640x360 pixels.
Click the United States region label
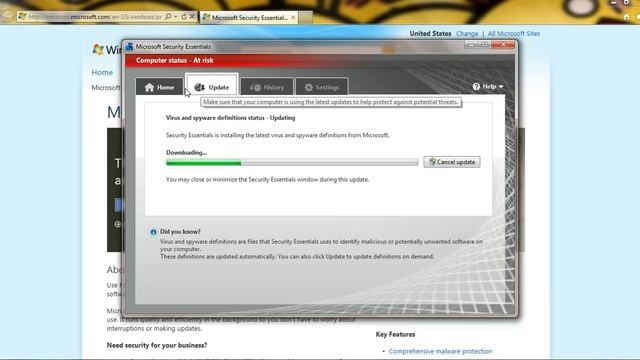click(x=430, y=33)
